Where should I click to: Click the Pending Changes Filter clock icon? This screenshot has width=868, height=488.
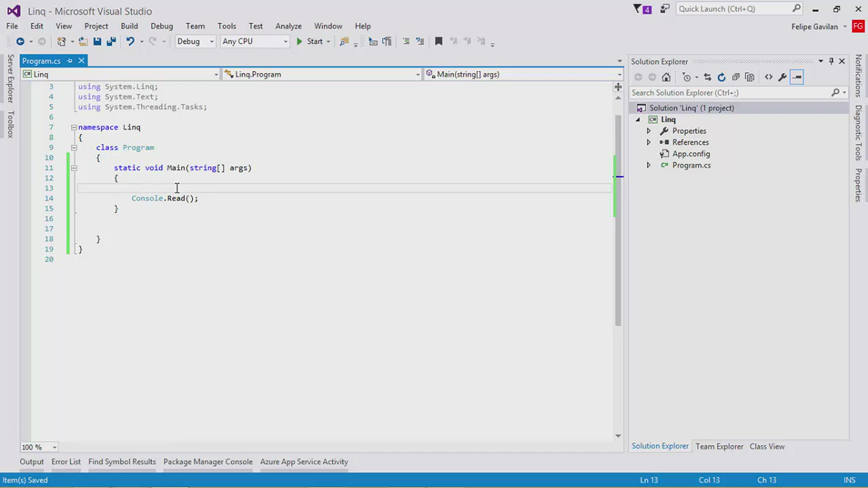(687, 77)
